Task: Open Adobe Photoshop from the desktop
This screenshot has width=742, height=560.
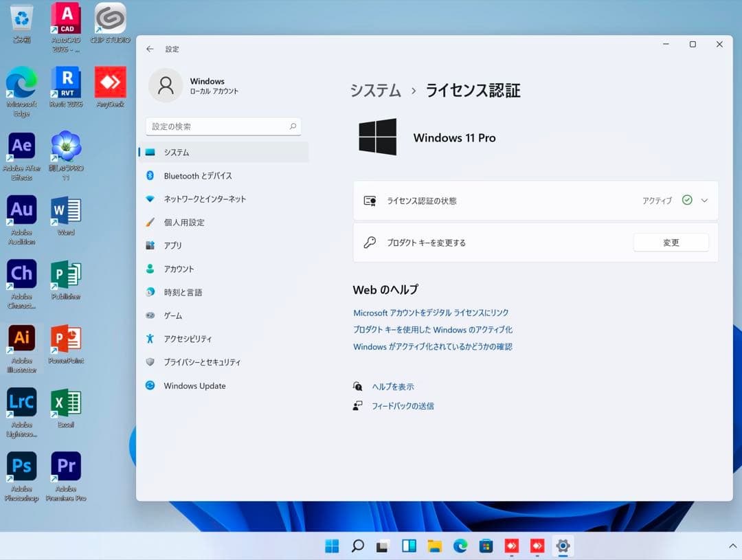Action: click(x=21, y=467)
